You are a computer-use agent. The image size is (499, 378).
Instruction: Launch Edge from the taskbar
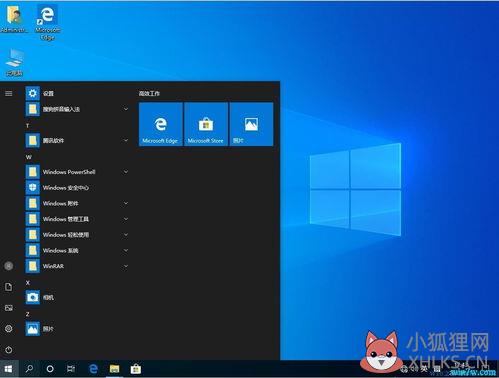tap(94, 369)
